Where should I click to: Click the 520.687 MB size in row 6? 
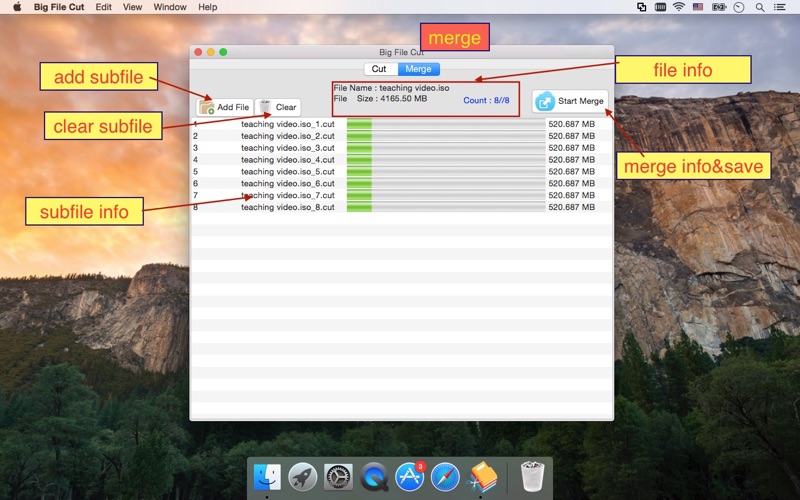click(x=571, y=183)
